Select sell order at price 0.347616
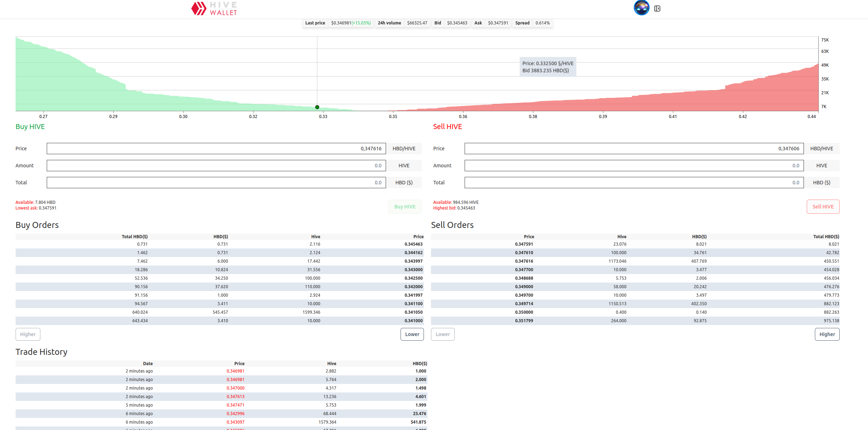Screen dimensions: 868x430 [524, 261]
